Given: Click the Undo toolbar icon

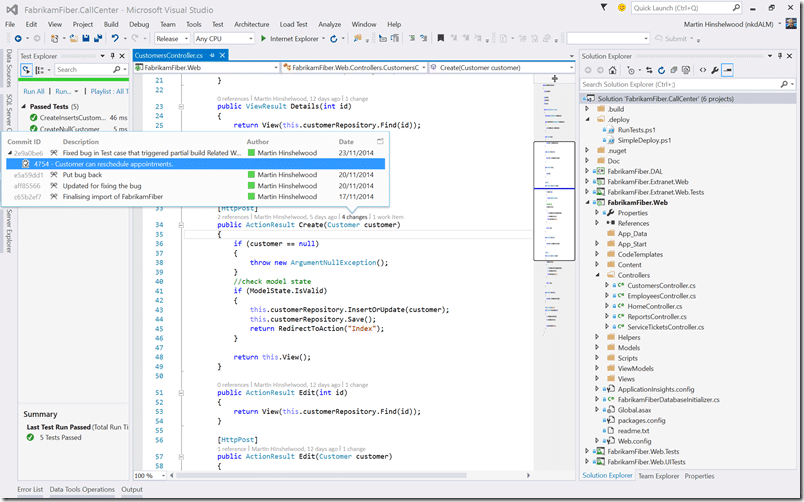Looking at the screenshot, I should tap(115, 38).
